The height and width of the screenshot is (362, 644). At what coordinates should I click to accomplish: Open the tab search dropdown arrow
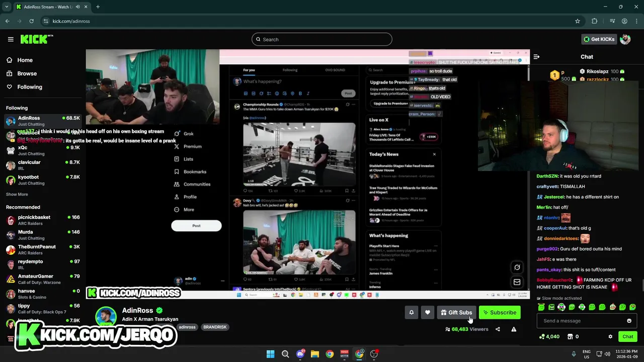tap(7, 7)
